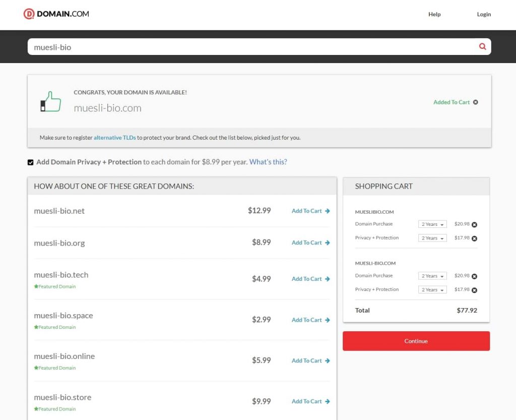Uncheck Add Domain Privacy + Protection checkbox
This screenshot has width=516, height=420.
click(31, 162)
